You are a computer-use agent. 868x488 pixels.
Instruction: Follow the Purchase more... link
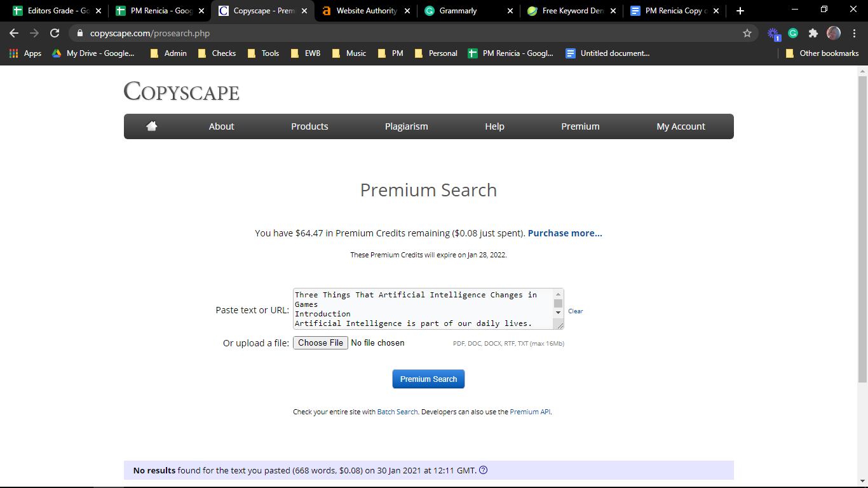[564, 233]
